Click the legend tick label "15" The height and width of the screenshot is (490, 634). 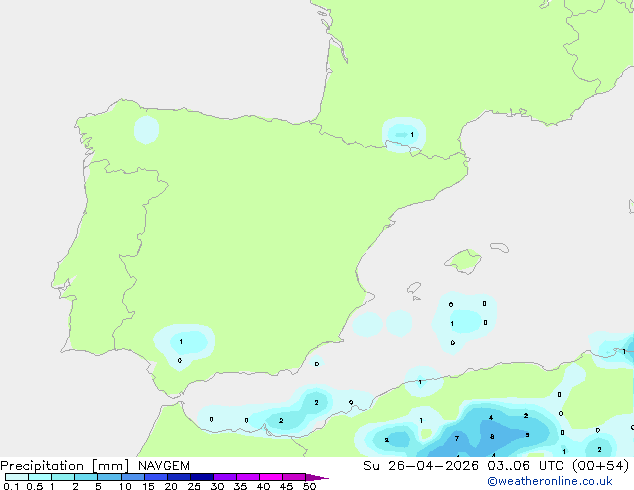click(148, 486)
